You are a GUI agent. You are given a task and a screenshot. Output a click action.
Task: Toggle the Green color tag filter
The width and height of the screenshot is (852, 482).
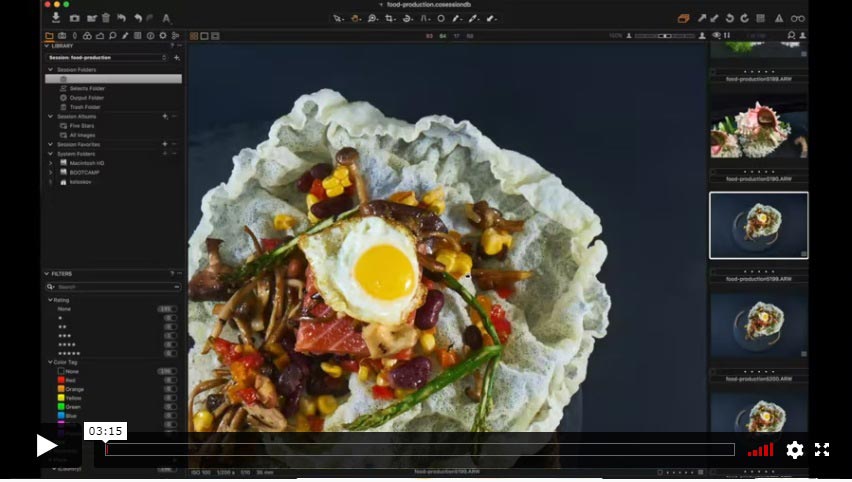click(171, 406)
